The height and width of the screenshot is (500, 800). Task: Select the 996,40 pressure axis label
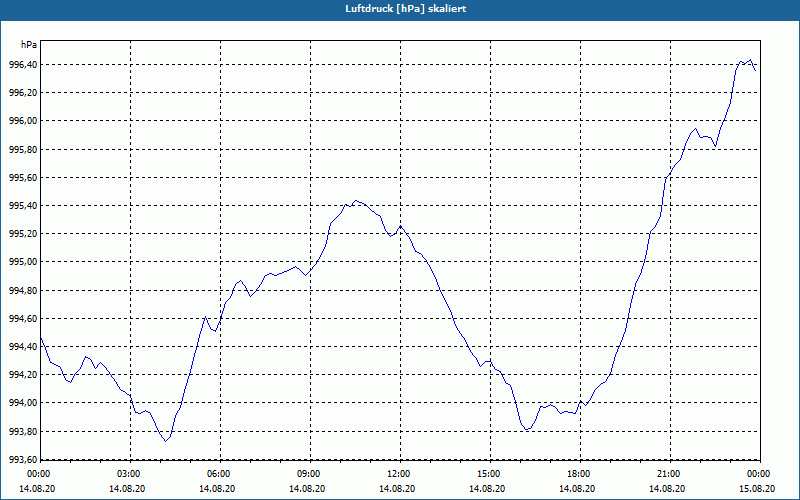coord(23,65)
